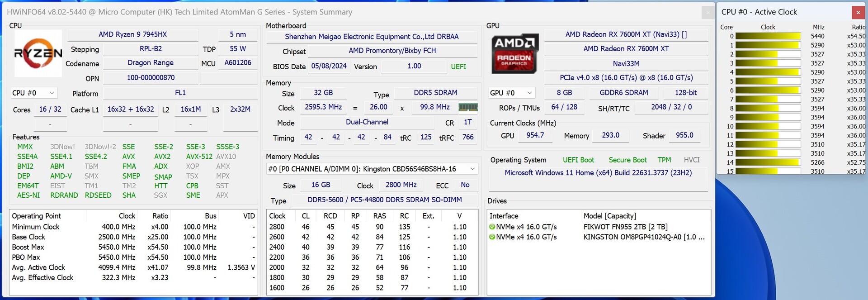Screen dimensions: 868x300
Task: Click the tRFC value 766
Action: (x=468, y=137)
